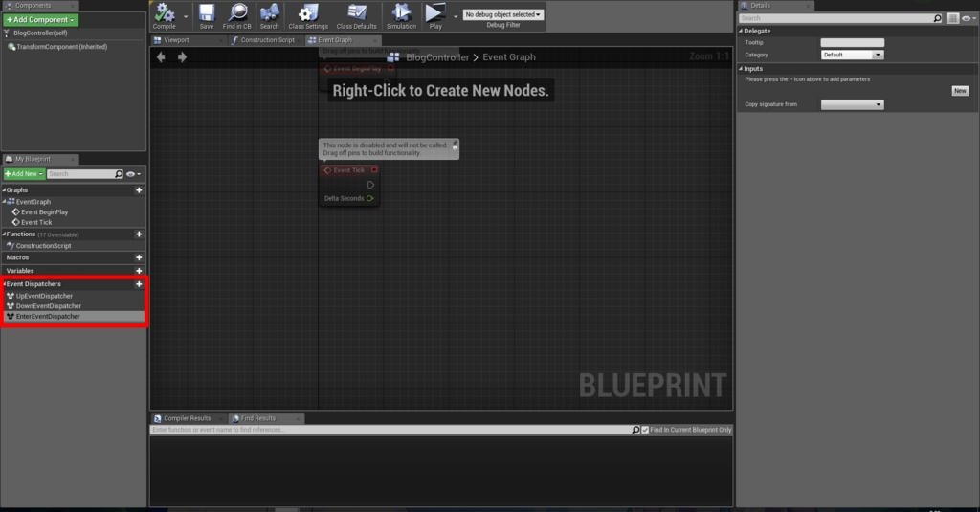Click Event Tick execution output pin

370,185
